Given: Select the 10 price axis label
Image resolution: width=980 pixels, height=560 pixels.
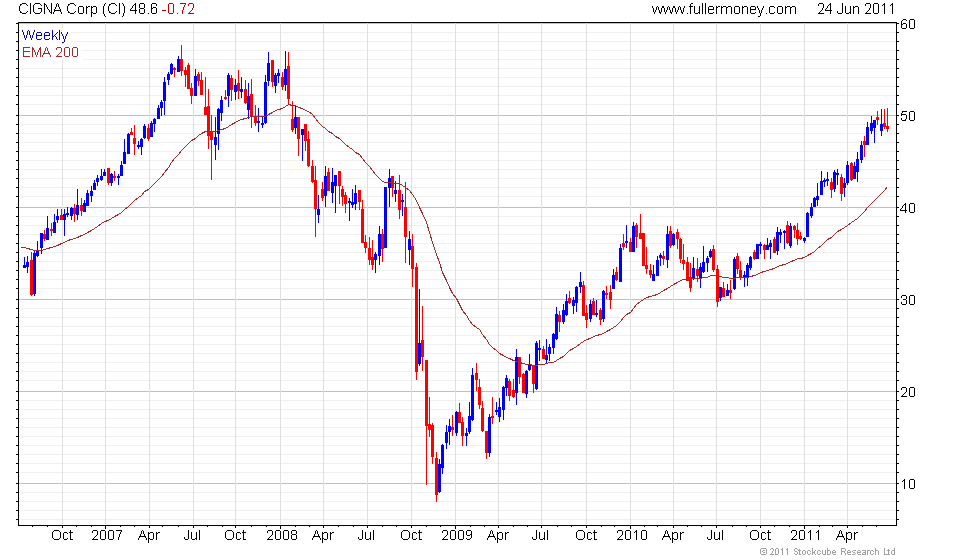Looking at the screenshot, I should pos(908,484).
